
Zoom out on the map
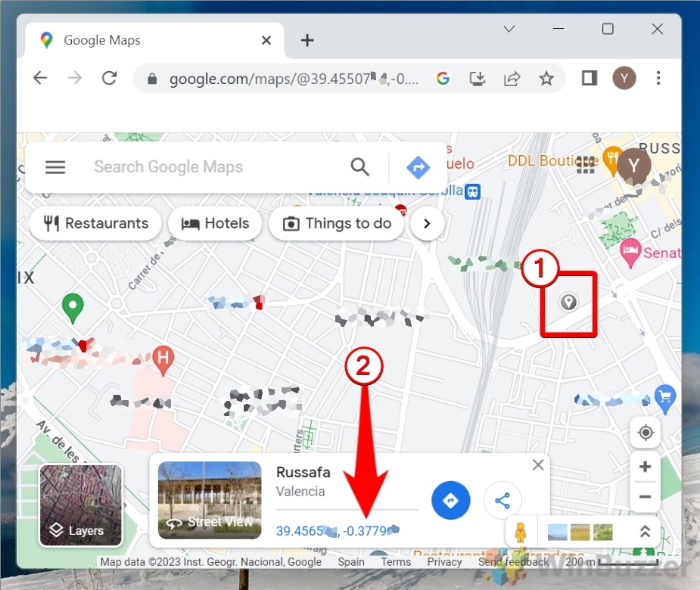click(645, 497)
